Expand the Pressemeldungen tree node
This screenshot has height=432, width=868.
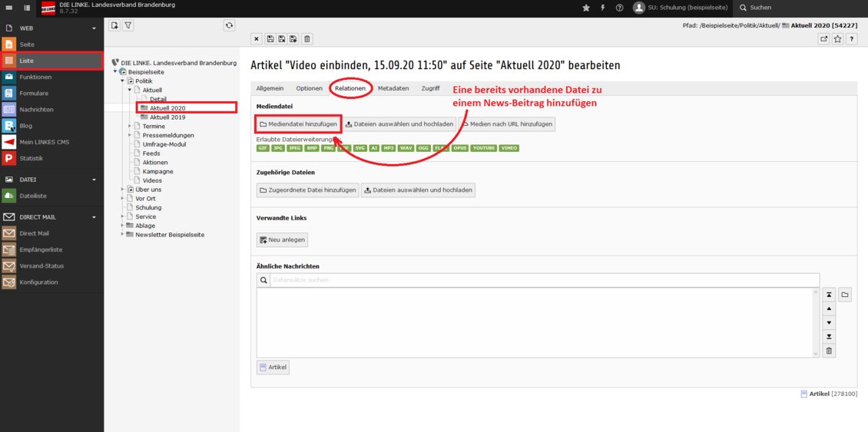[x=130, y=135]
